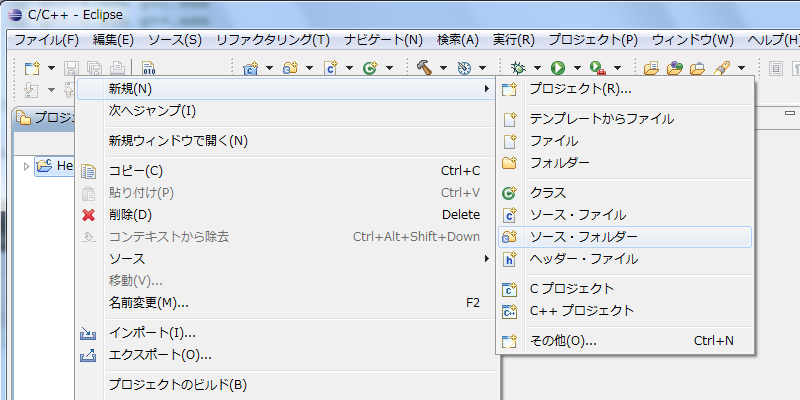Open the Debug dropdown arrow

(537, 68)
